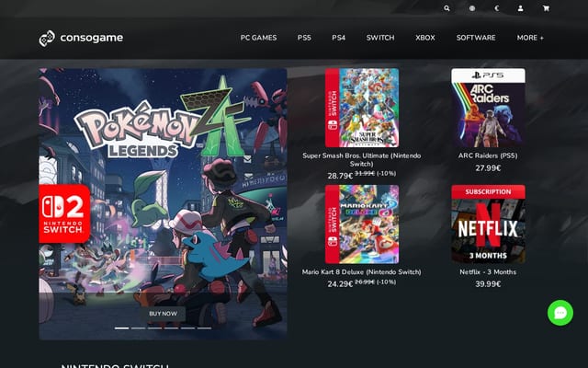Open the Pokémon Legends Z-A banner
This screenshot has width=588, height=368.
pyautogui.click(x=163, y=204)
